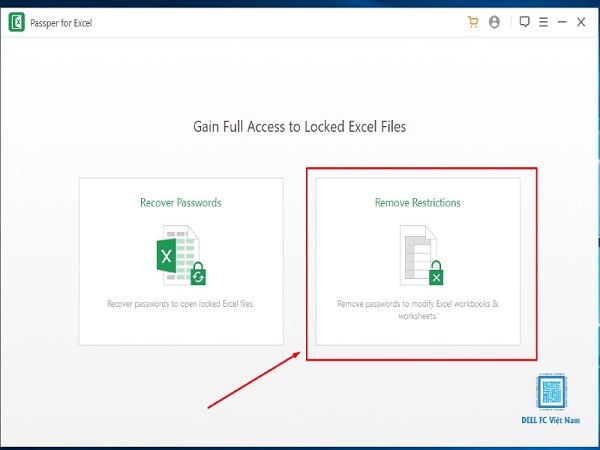
Task: Click the Excel file with refresh lock icon
Action: (x=181, y=255)
